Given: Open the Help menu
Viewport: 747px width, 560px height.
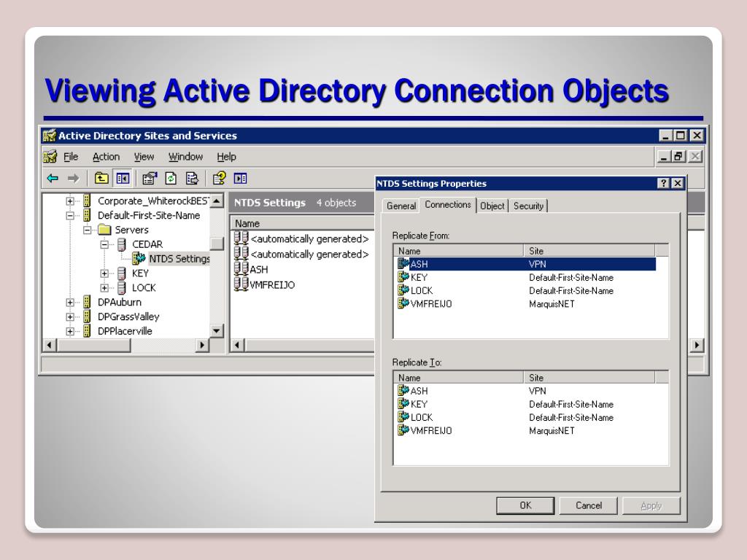Looking at the screenshot, I should (x=226, y=157).
